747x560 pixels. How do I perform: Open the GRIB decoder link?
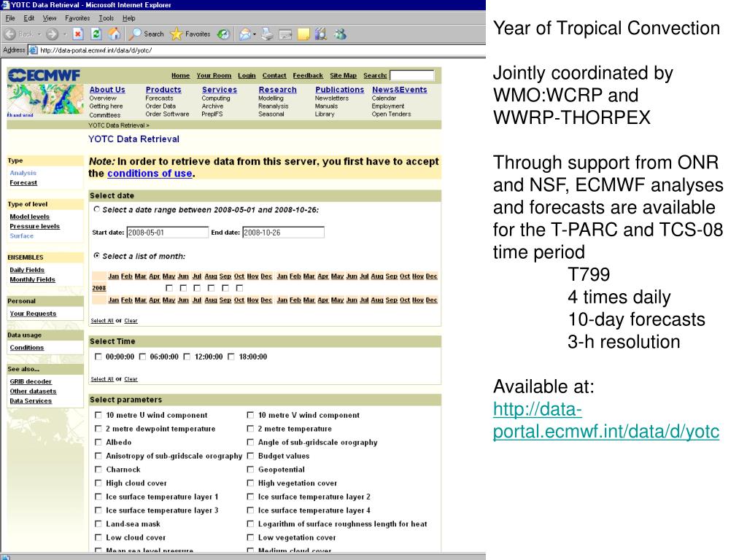pos(31,382)
